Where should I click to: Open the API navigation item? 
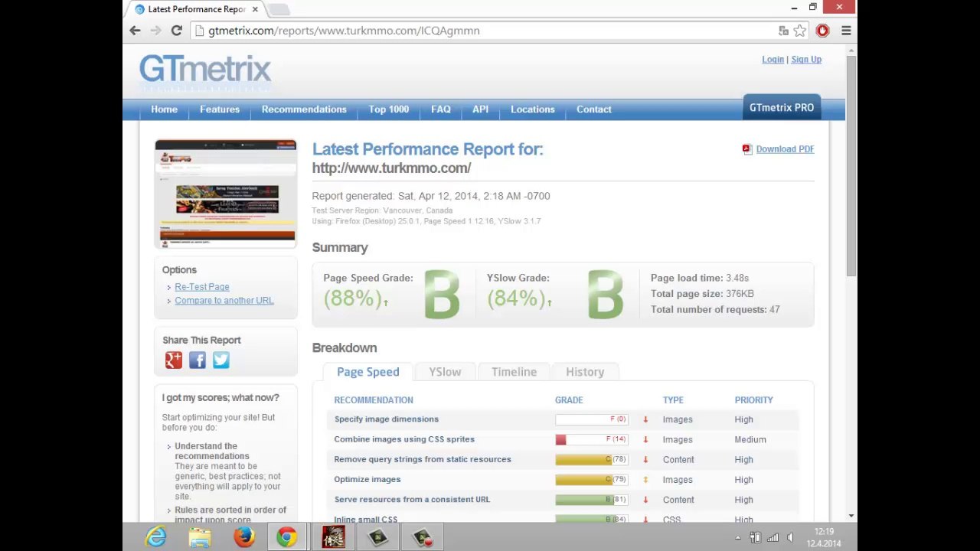(x=480, y=109)
